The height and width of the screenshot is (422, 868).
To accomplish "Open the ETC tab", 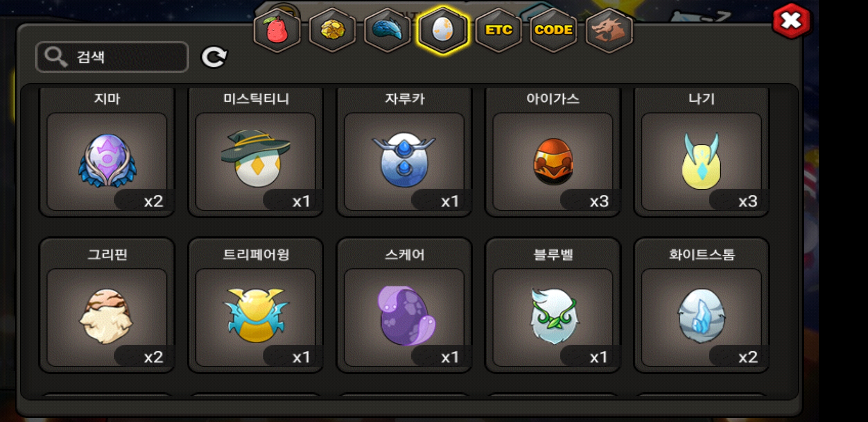I will 499,30.
